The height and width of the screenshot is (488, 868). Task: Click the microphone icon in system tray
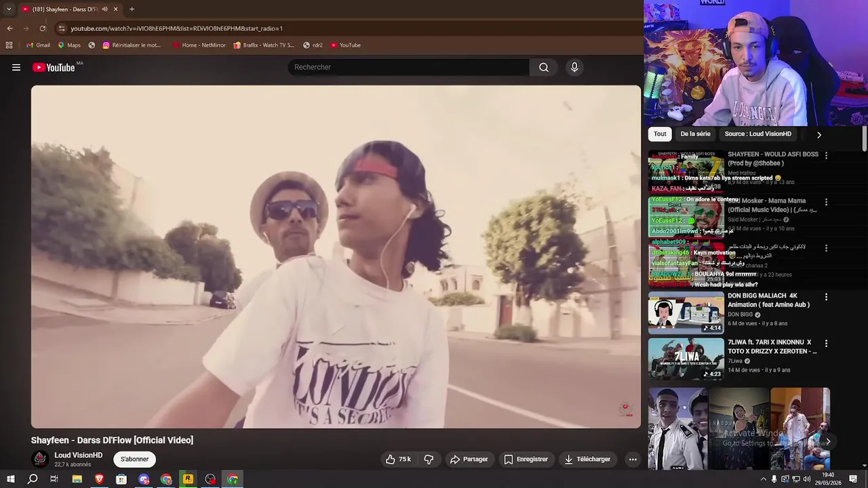pyautogui.click(x=774, y=479)
